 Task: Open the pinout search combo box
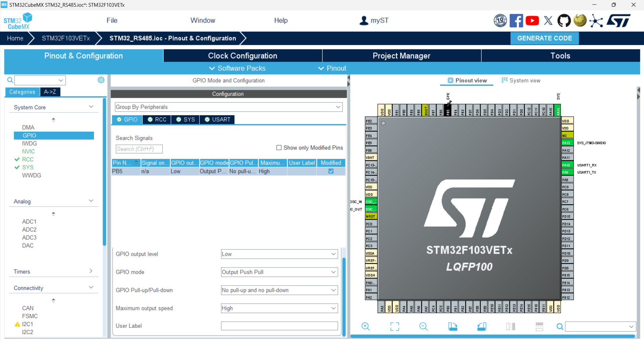(600, 326)
